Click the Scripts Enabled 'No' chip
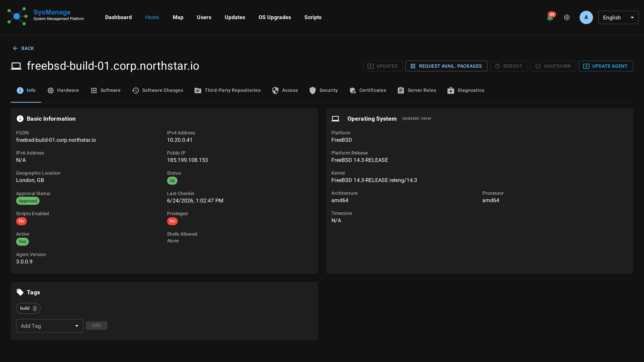This screenshot has width=644, height=362. (21, 221)
